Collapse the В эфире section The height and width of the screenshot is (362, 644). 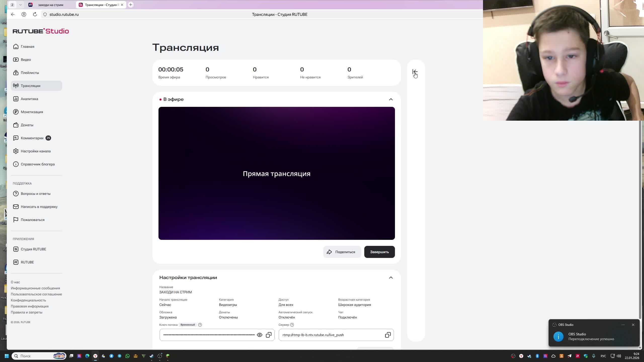tap(391, 99)
